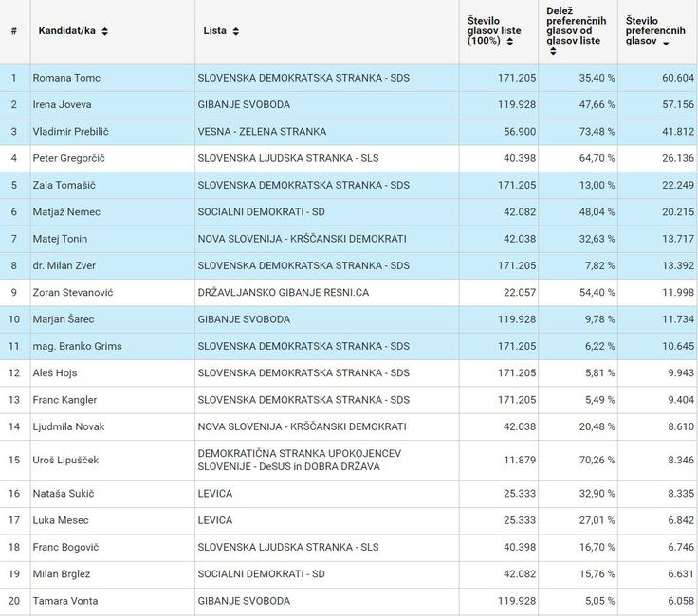Click the Delež preferenčnih glasov od glasov liste header

coord(576,26)
